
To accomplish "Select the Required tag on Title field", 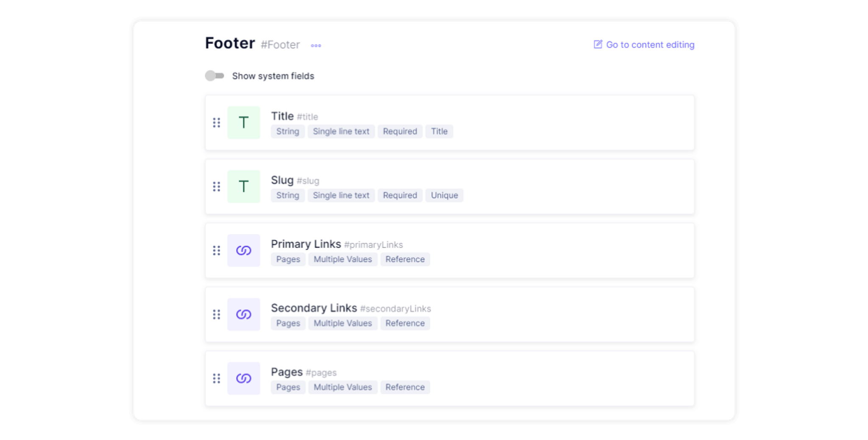I will tap(400, 131).
